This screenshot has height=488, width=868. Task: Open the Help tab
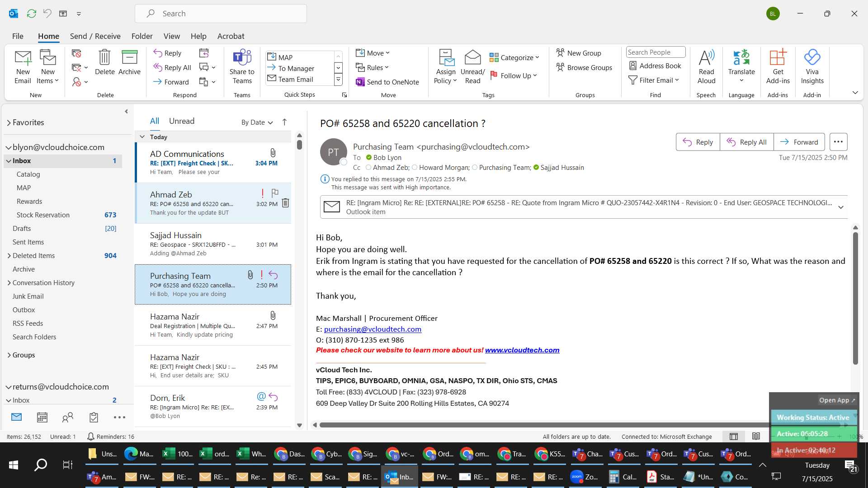coord(198,36)
